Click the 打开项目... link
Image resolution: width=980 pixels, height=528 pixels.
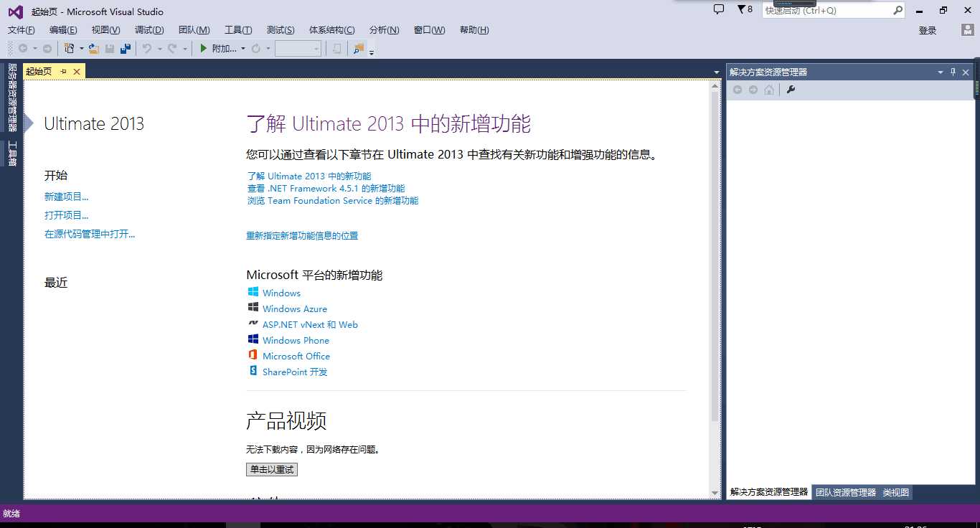point(67,215)
